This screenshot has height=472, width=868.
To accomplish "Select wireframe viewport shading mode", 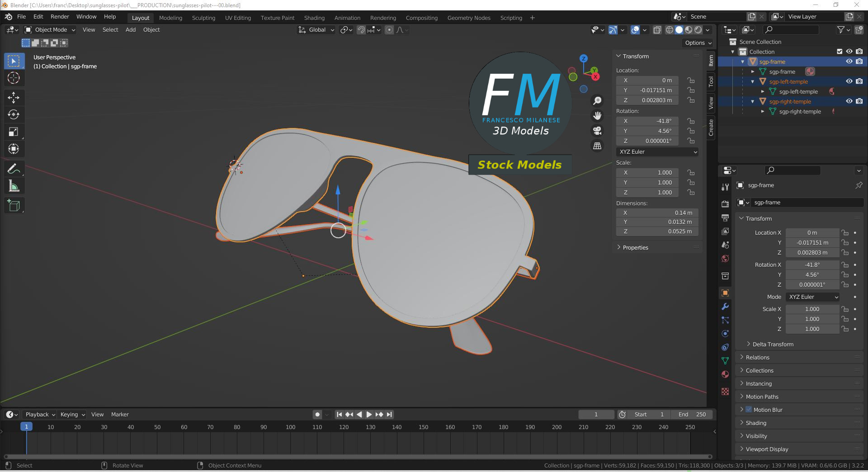I will (670, 30).
